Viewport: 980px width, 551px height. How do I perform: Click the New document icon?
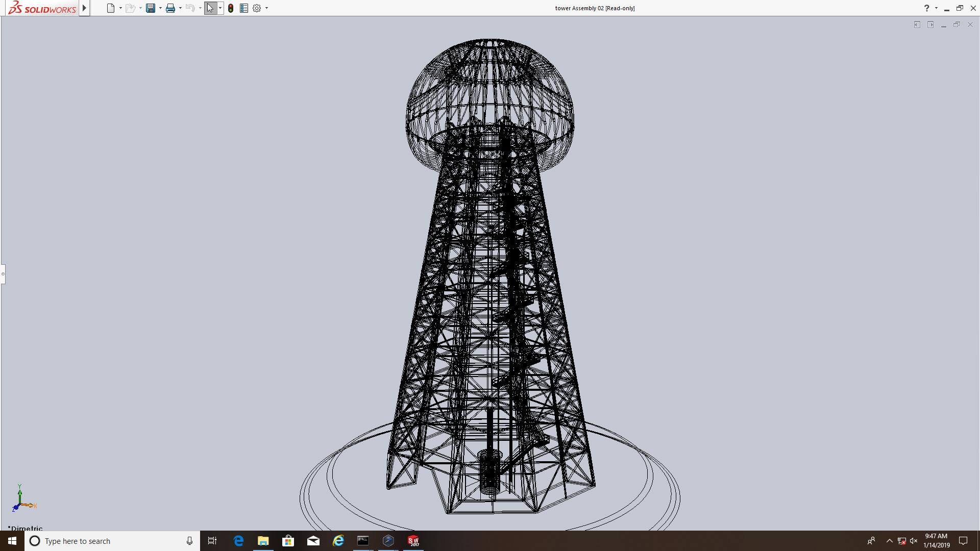110,8
